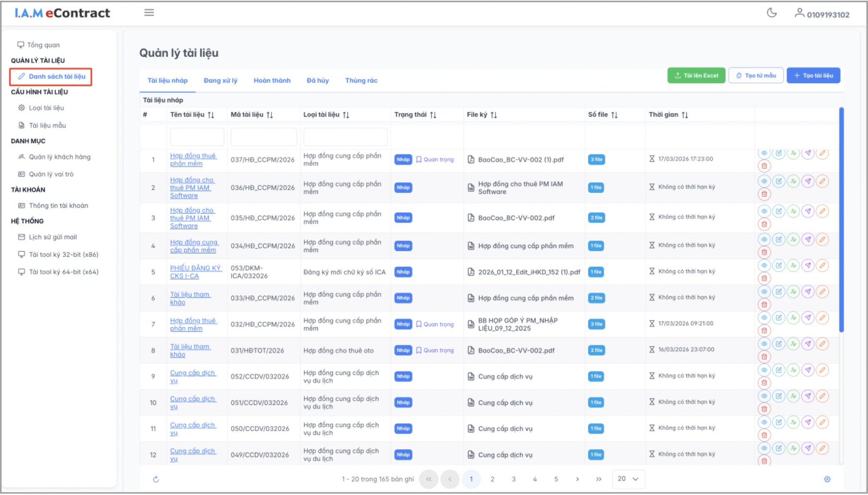Open table settings gear at bottom right
The height and width of the screenshot is (495, 868).
[827, 479]
